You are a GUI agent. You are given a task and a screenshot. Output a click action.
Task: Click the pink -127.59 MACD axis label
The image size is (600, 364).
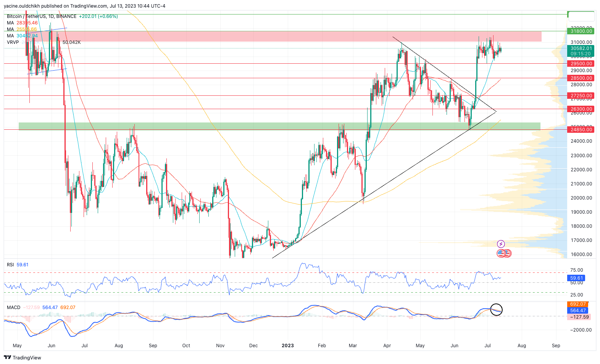click(x=579, y=317)
